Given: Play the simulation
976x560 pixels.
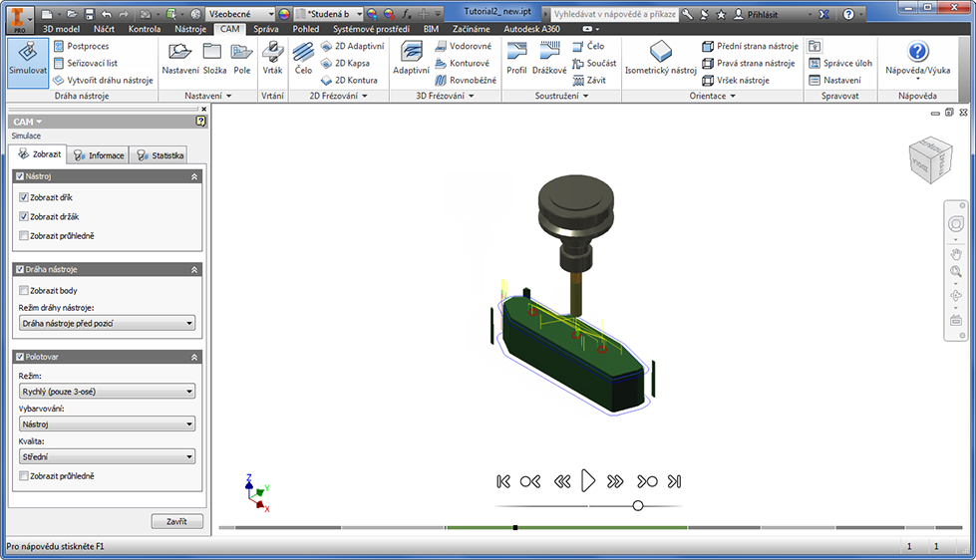Looking at the screenshot, I should tap(588, 481).
